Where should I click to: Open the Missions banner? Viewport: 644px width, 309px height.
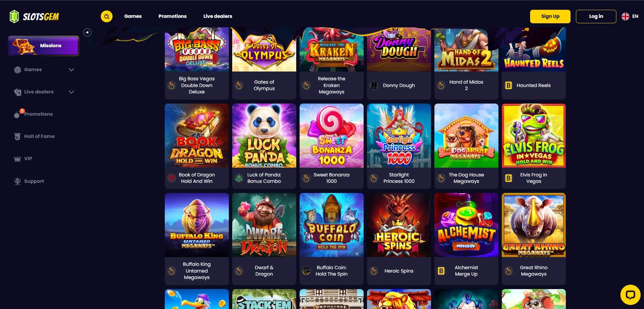(43, 46)
